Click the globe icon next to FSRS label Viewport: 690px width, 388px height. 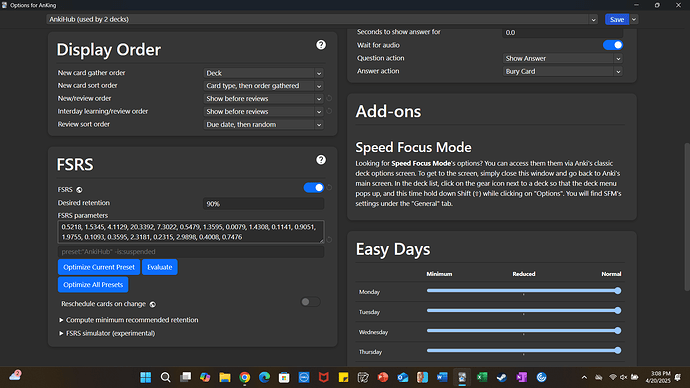[79, 190]
